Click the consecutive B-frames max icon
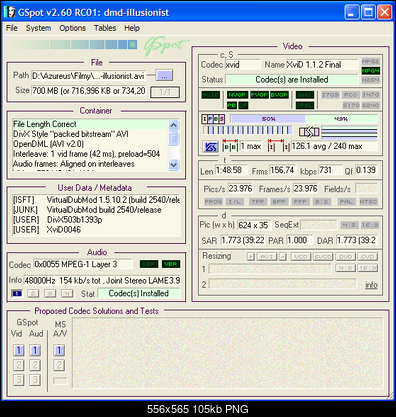 click(230, 146)
